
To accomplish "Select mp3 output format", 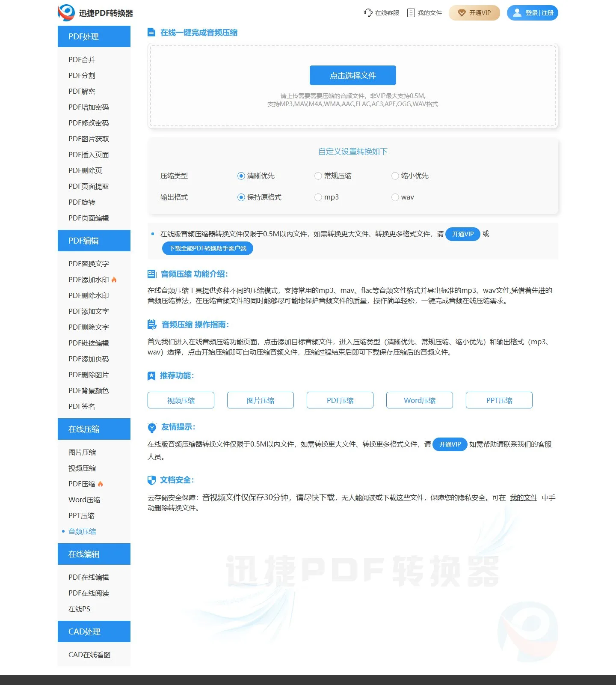I will tap(318, 197).
